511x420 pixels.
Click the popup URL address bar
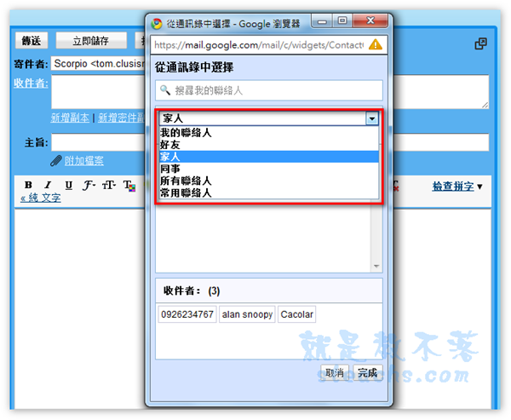(259, 44)
